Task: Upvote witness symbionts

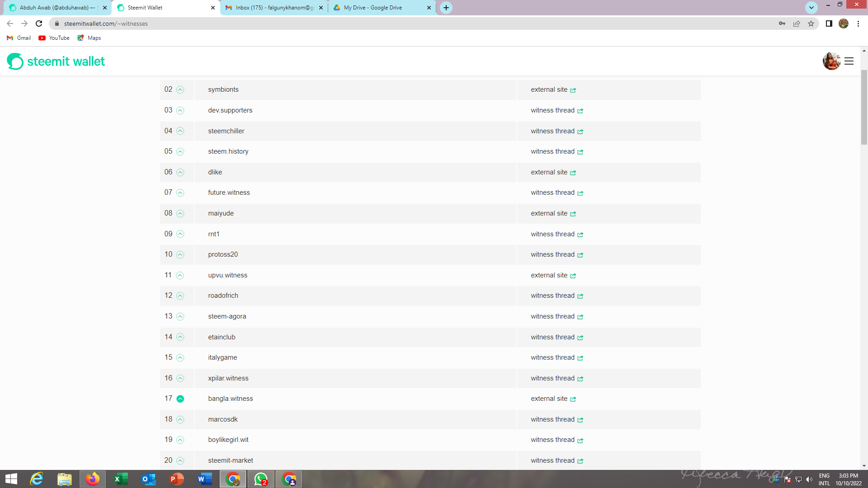Action: point(180,90)
